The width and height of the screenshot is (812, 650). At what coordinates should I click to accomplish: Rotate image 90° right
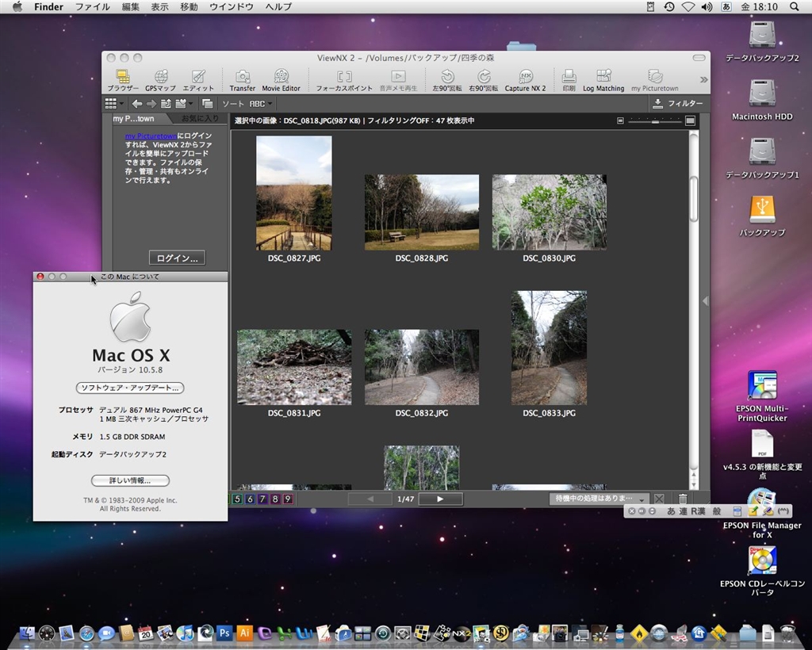tap(483, 78)
